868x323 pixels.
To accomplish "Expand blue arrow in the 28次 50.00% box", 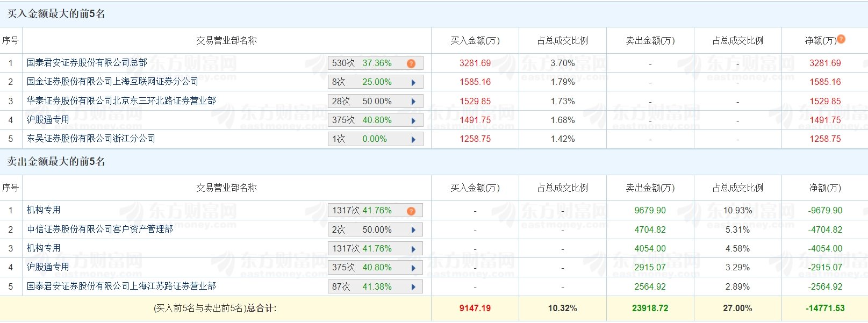I will point(413,102).
